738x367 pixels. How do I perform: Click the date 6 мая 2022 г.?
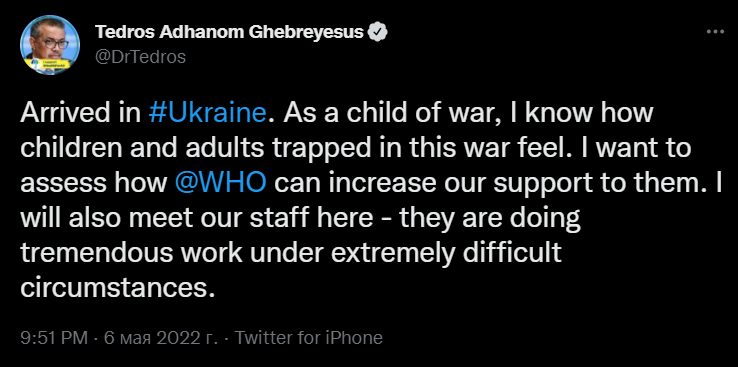coord(160,338)
